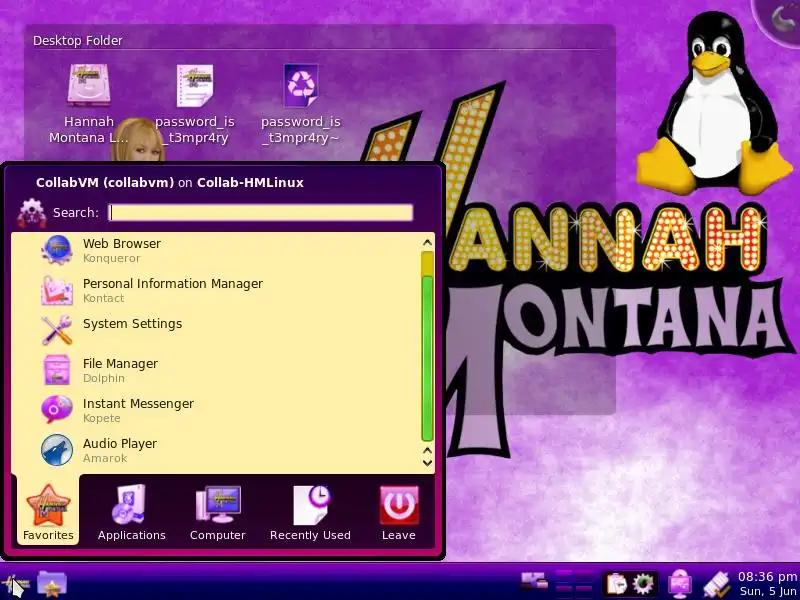Open the Computer tab
The width and height of the screenshot is (800, 600).
[218, 512]
